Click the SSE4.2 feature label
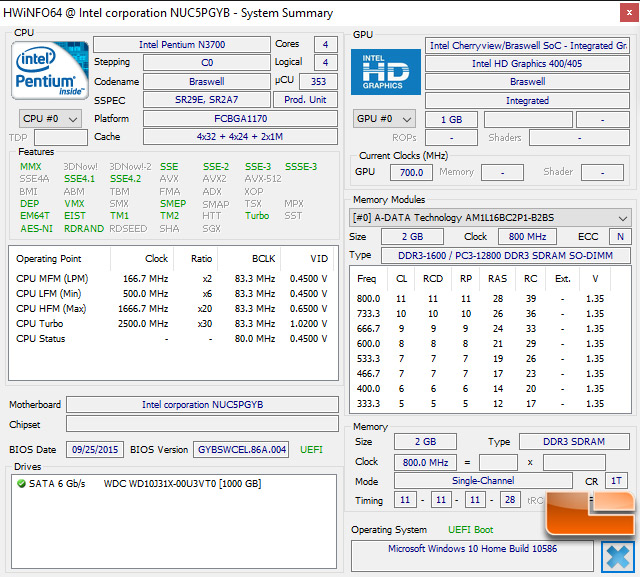The image size is (640, 577). [125, 179]
